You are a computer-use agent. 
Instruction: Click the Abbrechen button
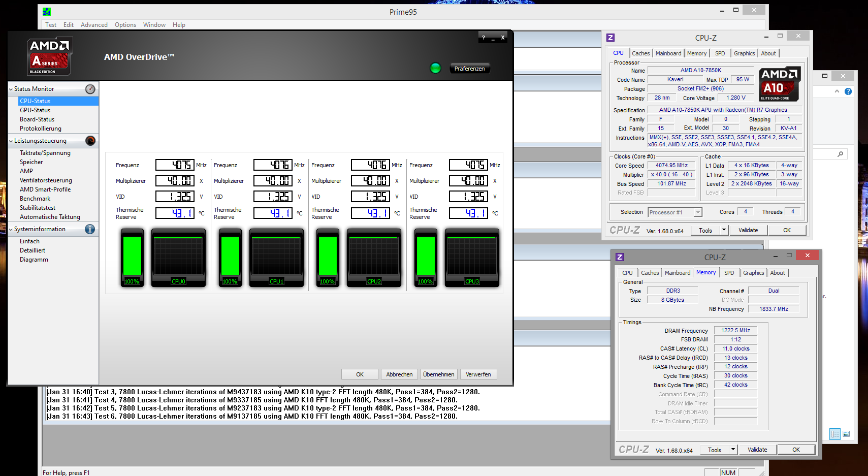[399, 374]
